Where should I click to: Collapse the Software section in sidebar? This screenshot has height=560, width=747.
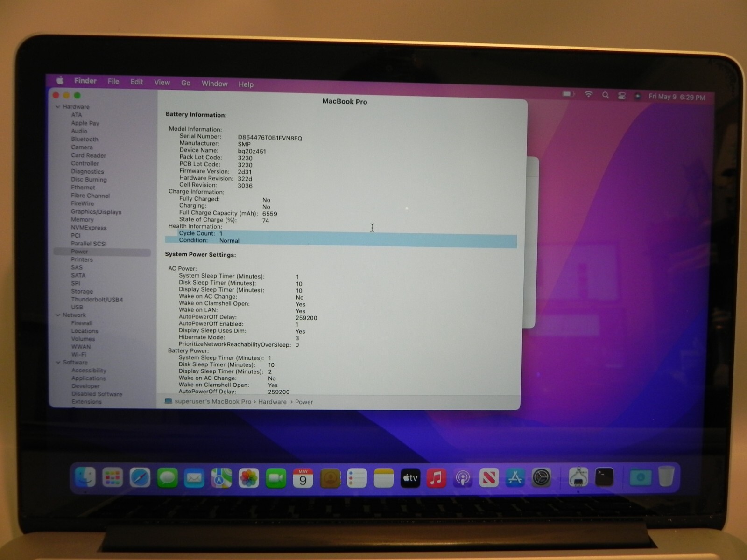(58, 362)
